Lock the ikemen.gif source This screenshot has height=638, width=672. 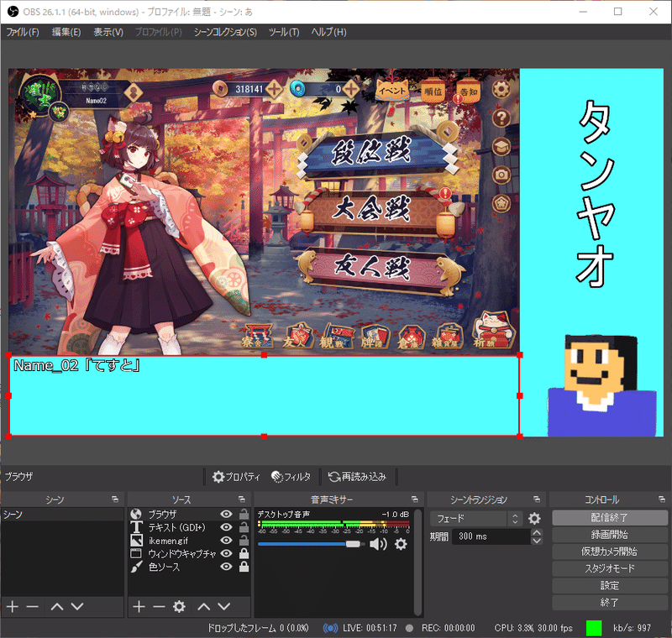244,541
